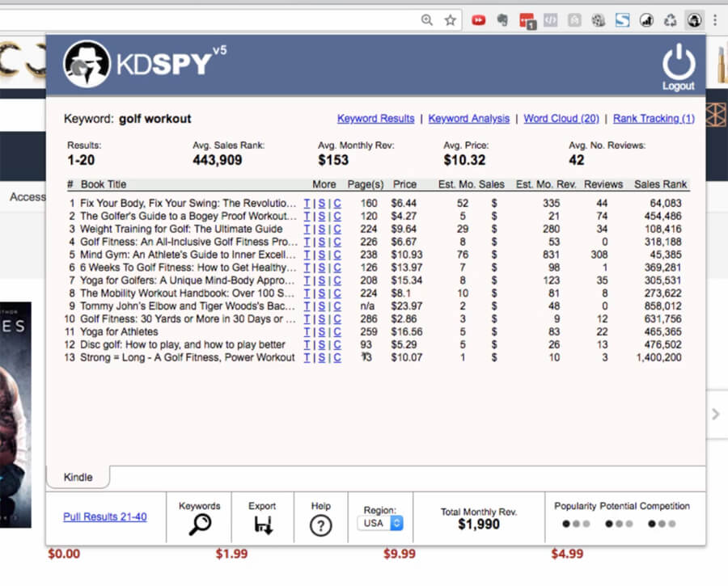728x586 pixels.
Task: Sort by Price column header
Action: pos(404,184)
